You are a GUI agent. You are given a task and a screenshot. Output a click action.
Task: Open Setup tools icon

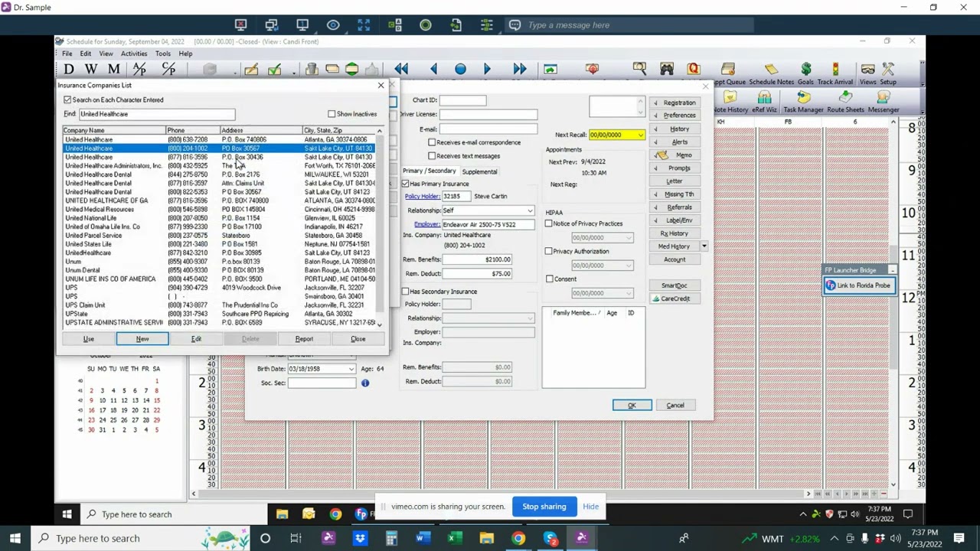click(x=888, y=74)
